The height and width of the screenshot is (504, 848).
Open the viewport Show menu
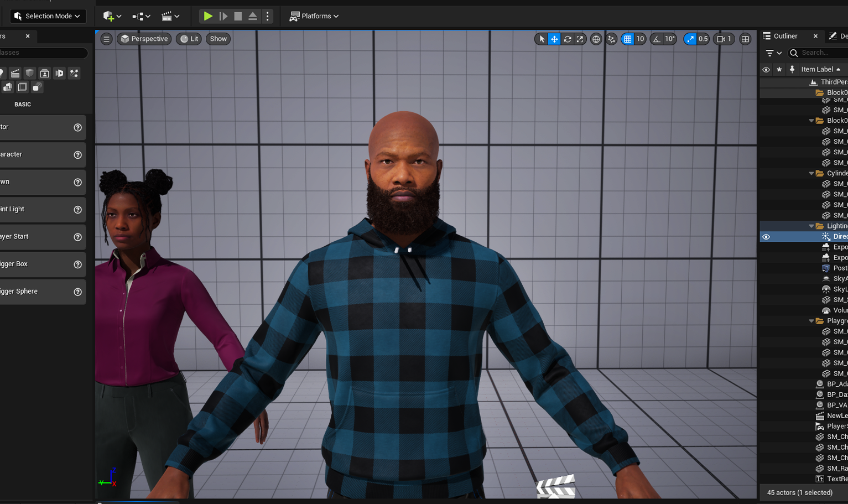pyautogui.click(x=218, y=39)
